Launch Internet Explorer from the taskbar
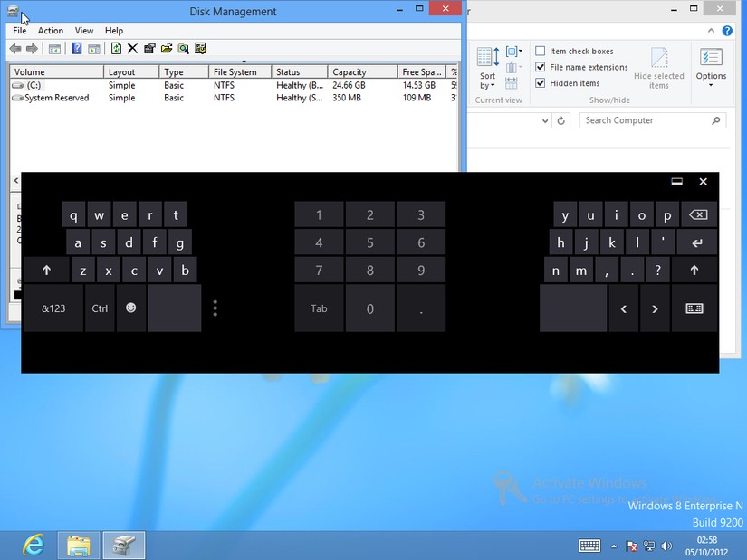This screenshot has width=747, height=560. (34, 546)
